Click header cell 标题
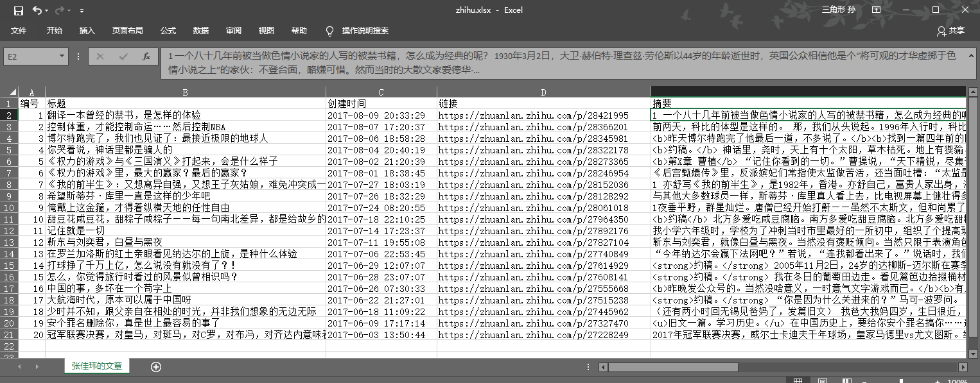Screen dimensions: 980x383 coord(186,103)
